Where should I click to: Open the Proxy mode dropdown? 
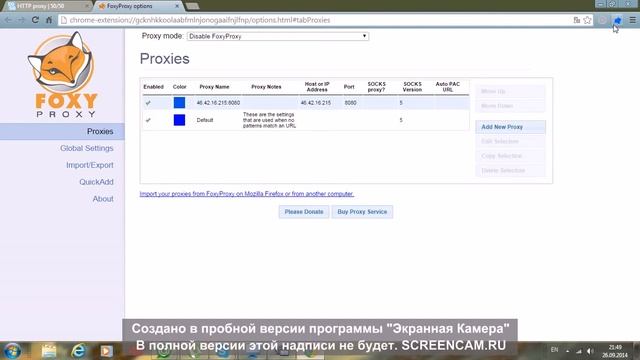[x=278, y=36]
